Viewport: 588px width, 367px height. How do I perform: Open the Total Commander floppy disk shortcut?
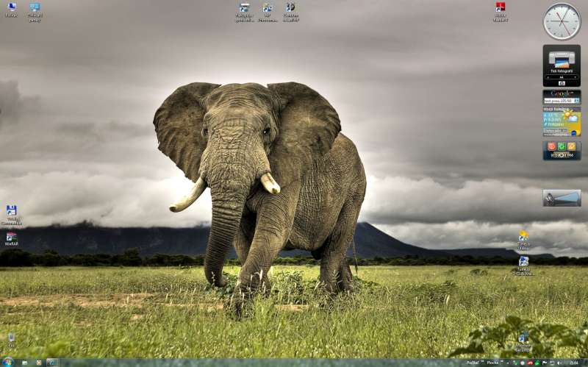coord(11,212)
